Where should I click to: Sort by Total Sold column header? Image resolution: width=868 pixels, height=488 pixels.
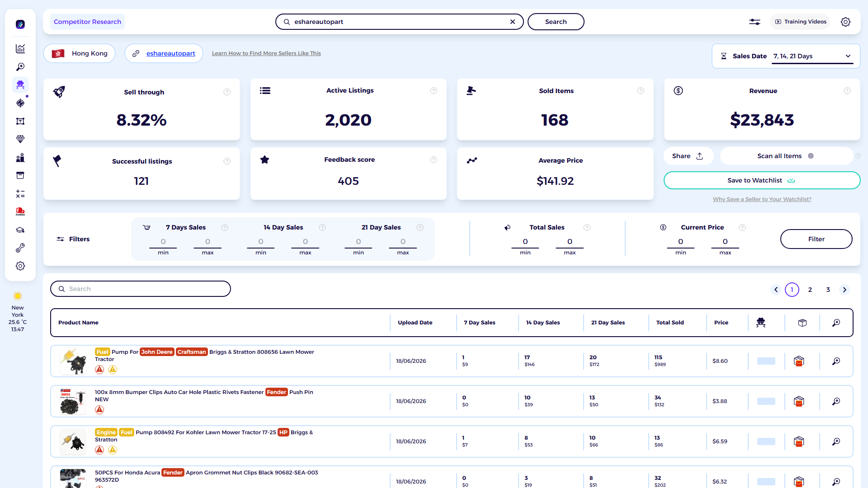(x=670, y=323)
